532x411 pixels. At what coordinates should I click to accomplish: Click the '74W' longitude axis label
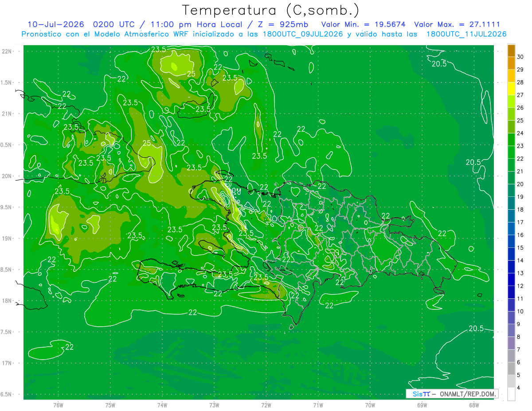[162, 405]
